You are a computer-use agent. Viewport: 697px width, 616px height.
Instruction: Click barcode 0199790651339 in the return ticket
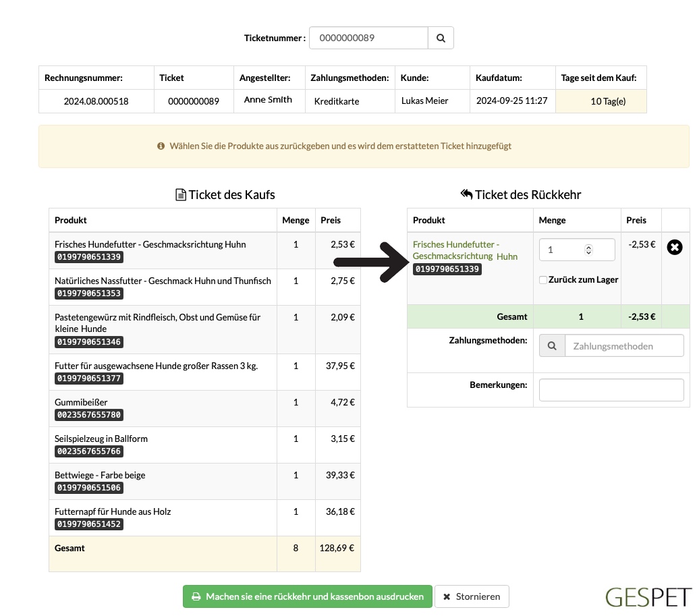coord(447,269)
